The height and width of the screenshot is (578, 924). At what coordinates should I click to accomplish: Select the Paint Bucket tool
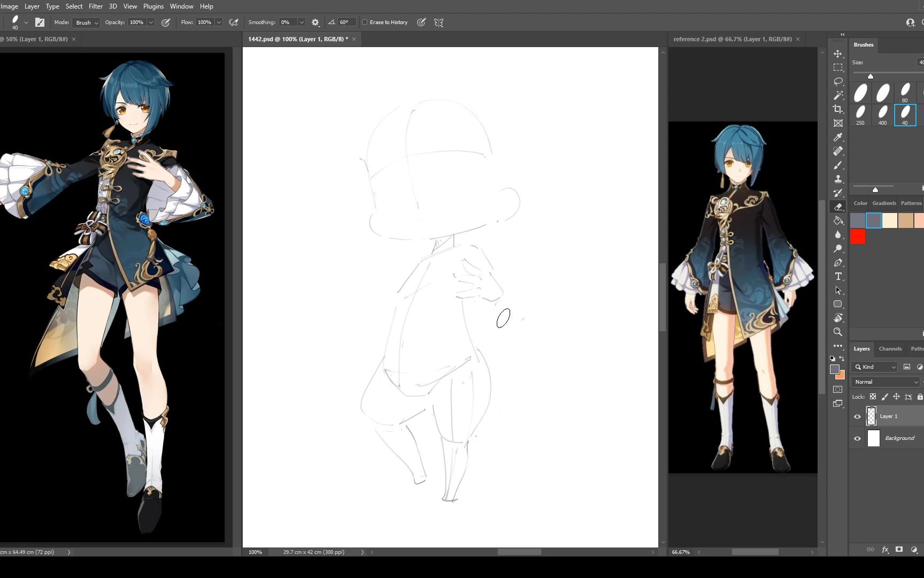point(838,220)
